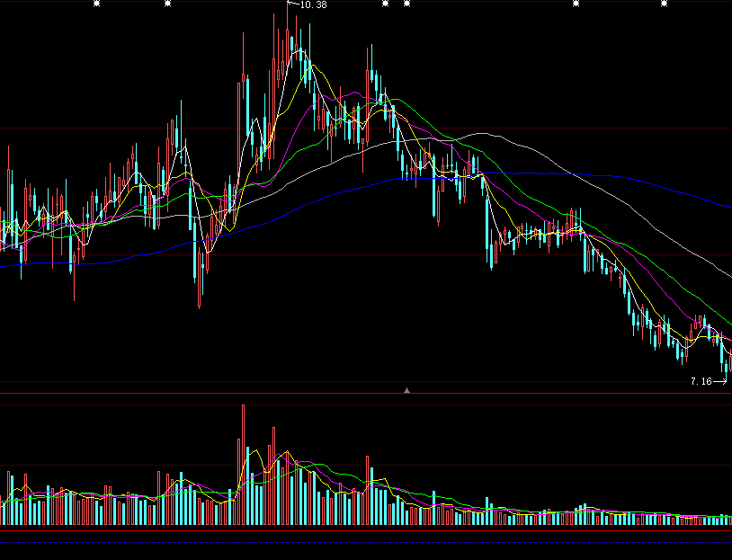Click the leftmost star marker at chart top
732x560 pixels.
97,4
